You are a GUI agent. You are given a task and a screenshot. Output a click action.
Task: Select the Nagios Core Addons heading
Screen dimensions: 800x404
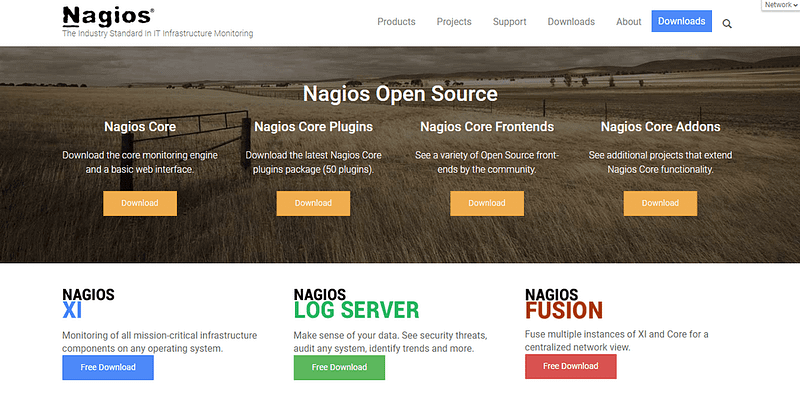[660, 127]
